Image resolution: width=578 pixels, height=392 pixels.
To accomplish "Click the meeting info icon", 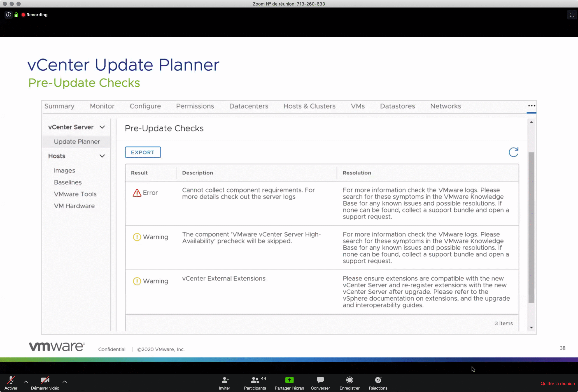I will [x=8, y=15].
